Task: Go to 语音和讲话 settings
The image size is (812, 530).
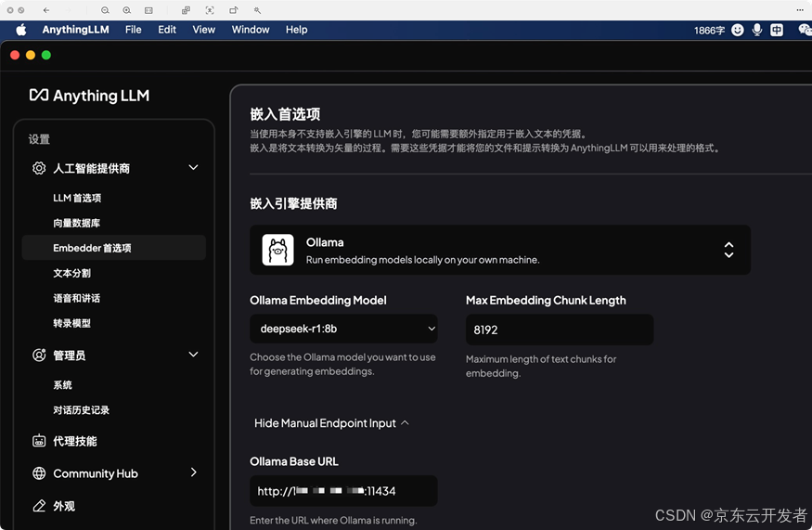Action: coord(77,298)
